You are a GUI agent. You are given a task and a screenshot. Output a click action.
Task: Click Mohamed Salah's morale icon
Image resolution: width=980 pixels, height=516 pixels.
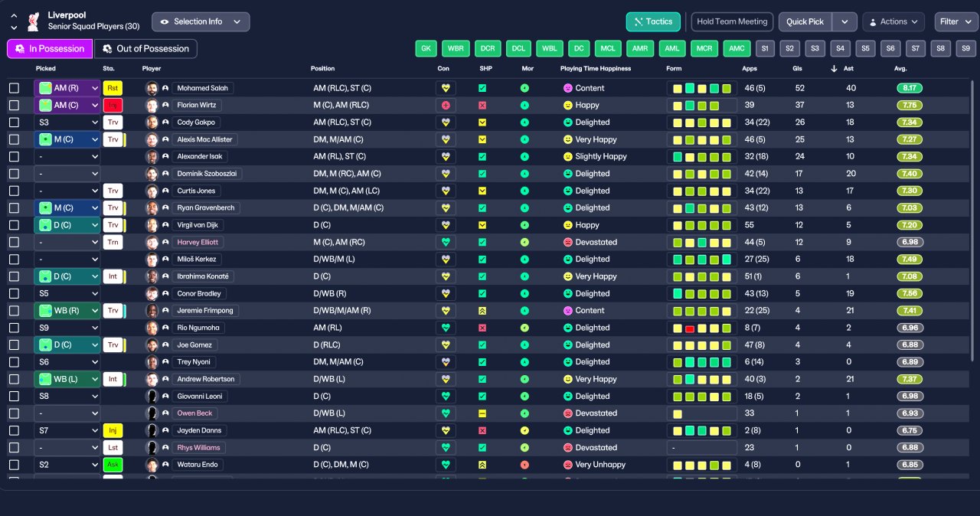coord(524,88)
